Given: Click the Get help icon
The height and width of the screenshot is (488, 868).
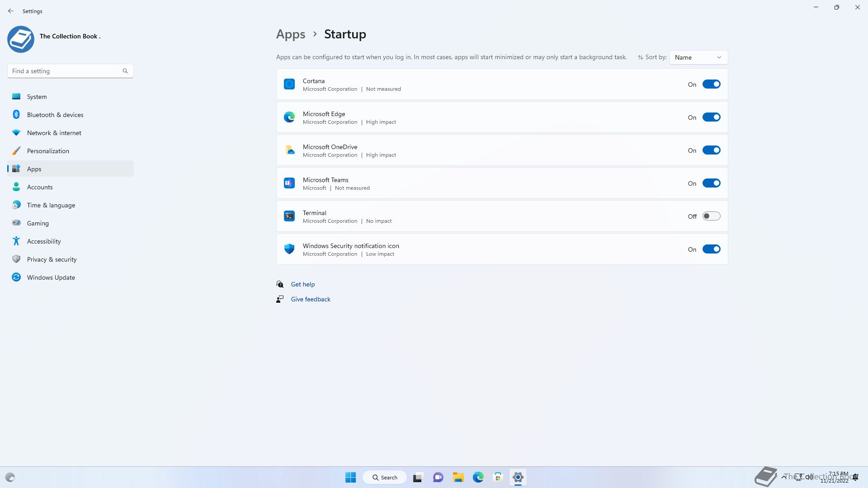Looking at the screenshot, I should tap(280, 284).
